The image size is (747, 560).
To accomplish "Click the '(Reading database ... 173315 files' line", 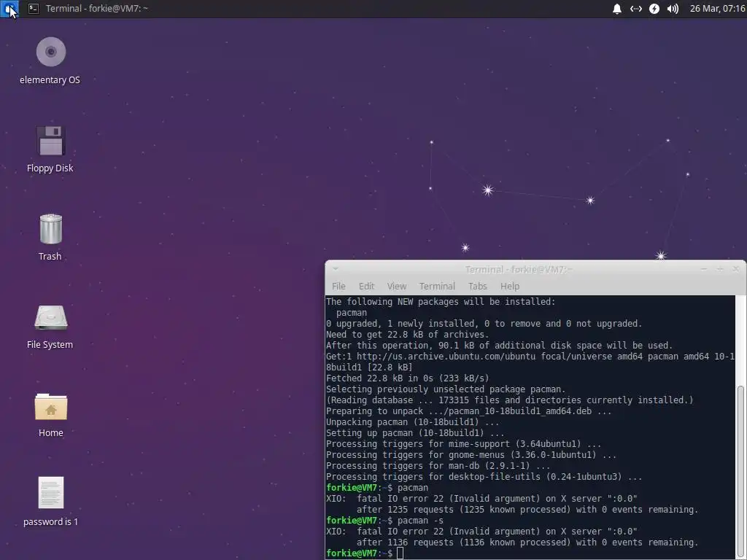I will coord(510,400).
